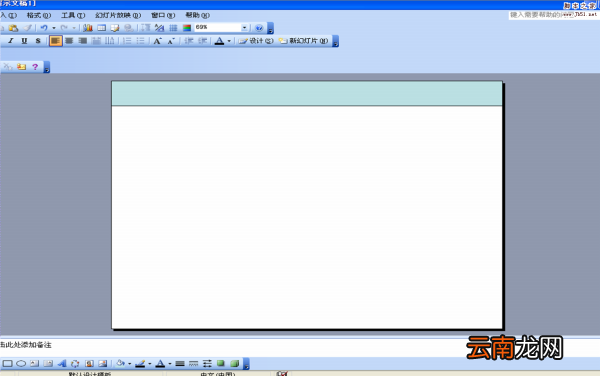Click the 新幻灯片 (New Slide) button
The height and width of the screenshot is (376, 600).
(x=303, y=41)
